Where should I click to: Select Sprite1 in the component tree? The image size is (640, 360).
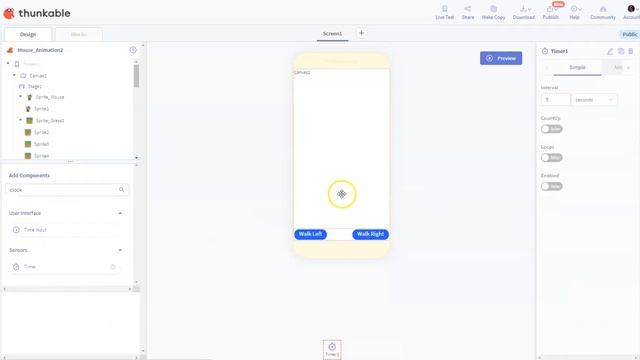41,109
